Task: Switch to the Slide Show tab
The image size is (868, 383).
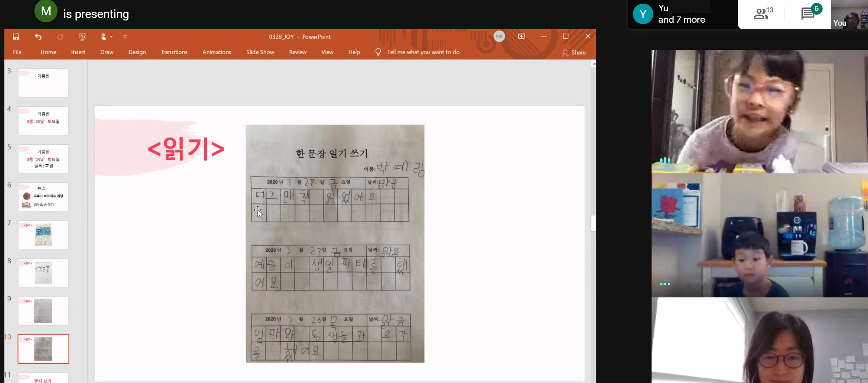Action: coord(260,52)
